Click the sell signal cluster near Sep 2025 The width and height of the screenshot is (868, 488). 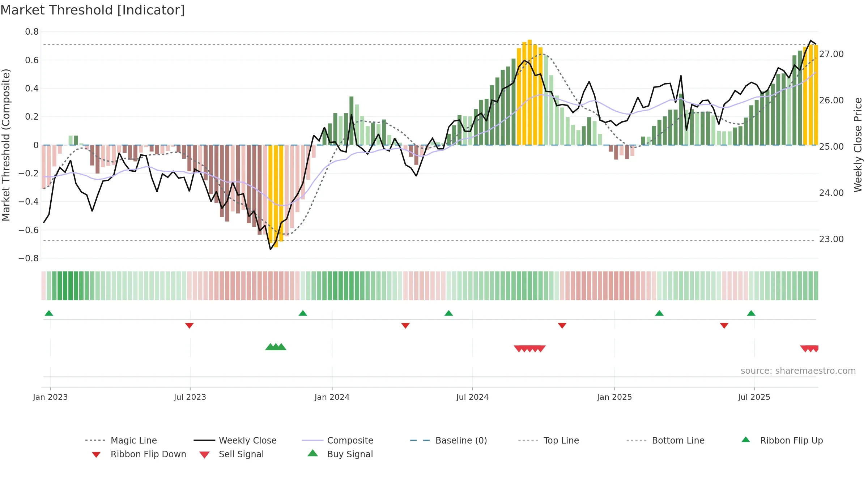(x=810, y=348)
